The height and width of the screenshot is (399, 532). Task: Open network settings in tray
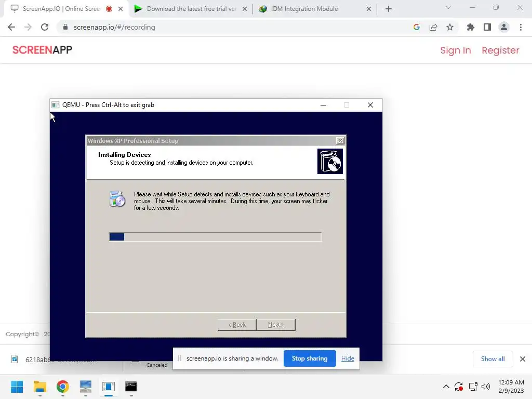pos(473,387)
